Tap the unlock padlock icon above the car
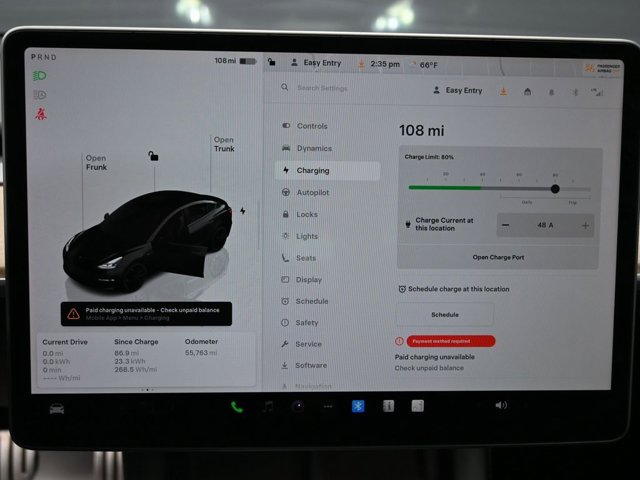Screen dimensions: 640x480 [x=153, y=156]
